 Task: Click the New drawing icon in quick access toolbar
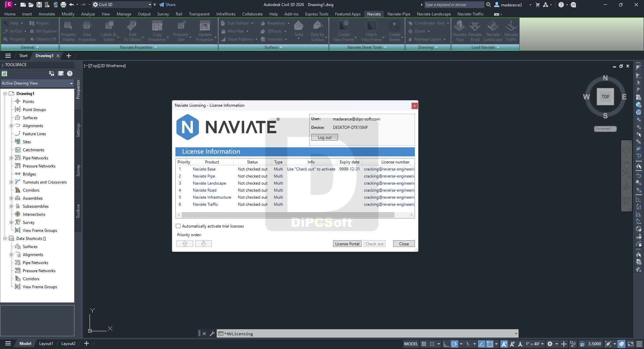click(23, 5)
